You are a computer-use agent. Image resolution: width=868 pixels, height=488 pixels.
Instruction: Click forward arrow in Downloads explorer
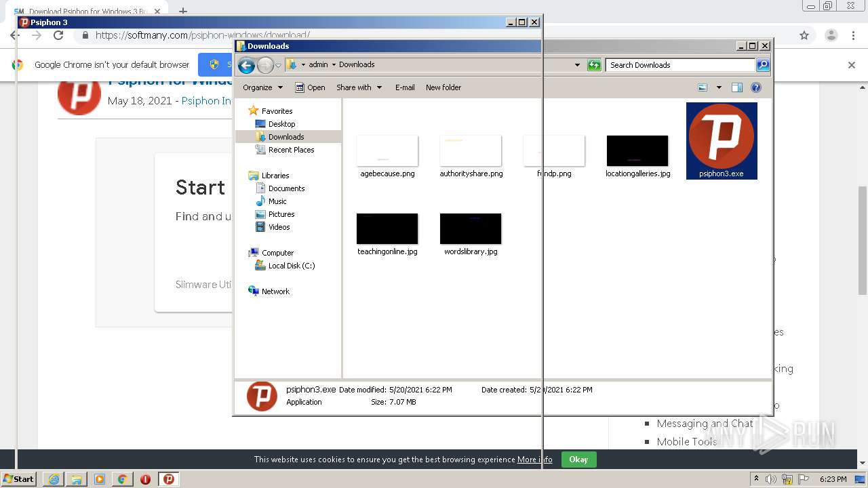(265, 65)
